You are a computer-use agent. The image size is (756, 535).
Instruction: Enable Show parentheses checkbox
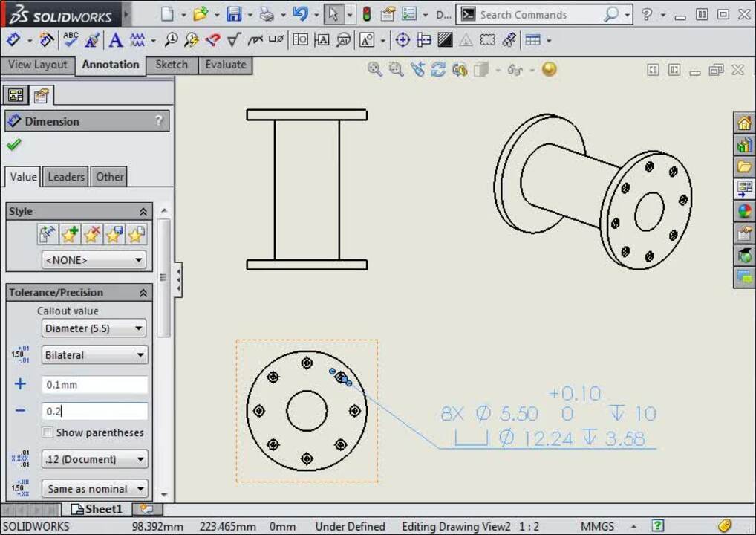(x=48, y=432)
